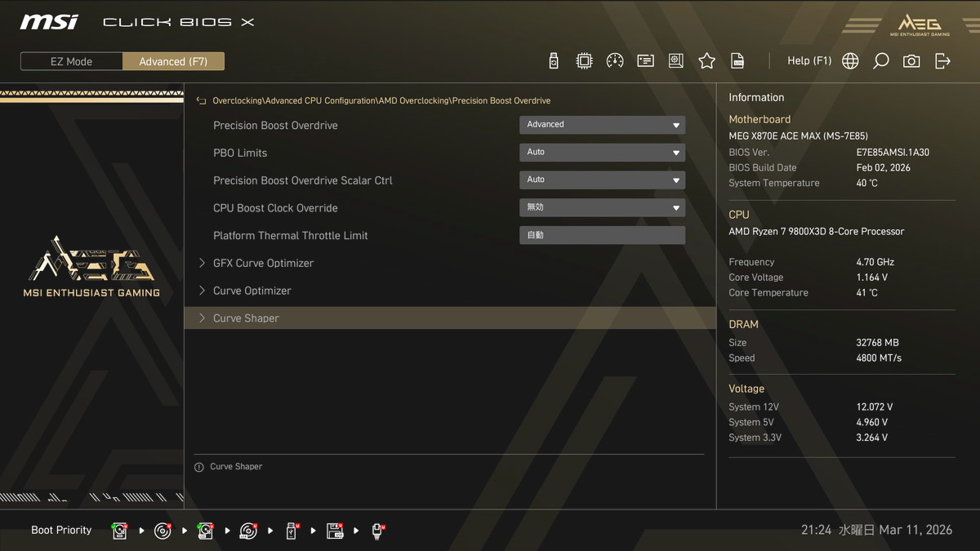Expand the Curve Optimizer submenu
This screenshot has height=551, width=980.
[252, 291]
